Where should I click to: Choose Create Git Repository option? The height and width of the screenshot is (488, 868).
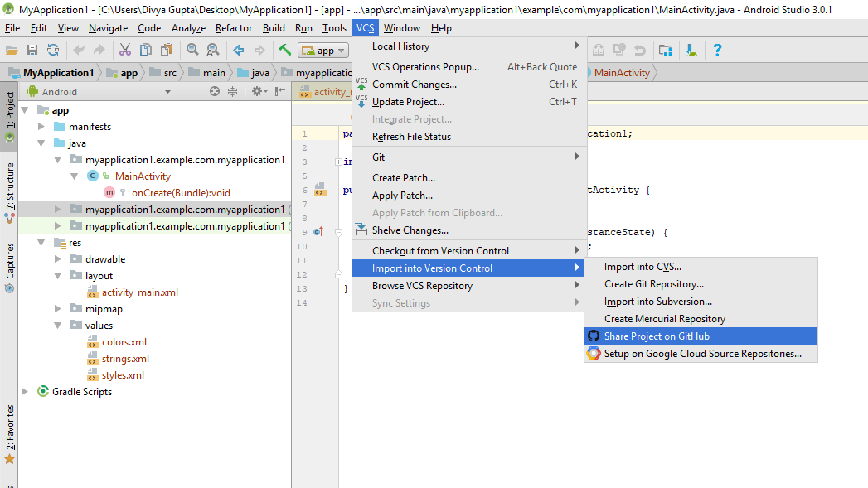(x=701, y=284)
